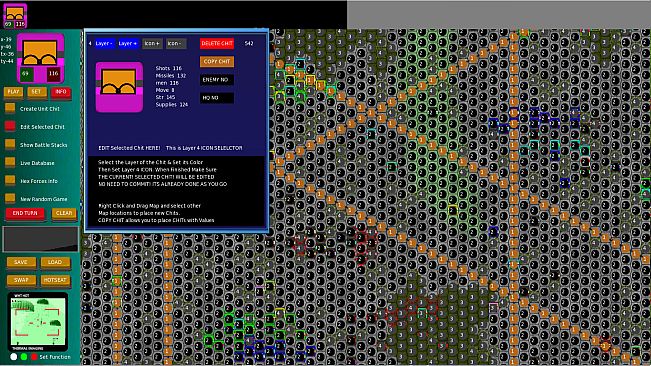Click the 'Missiles 132' stat
Screen dimensions: 651x366
171,76
